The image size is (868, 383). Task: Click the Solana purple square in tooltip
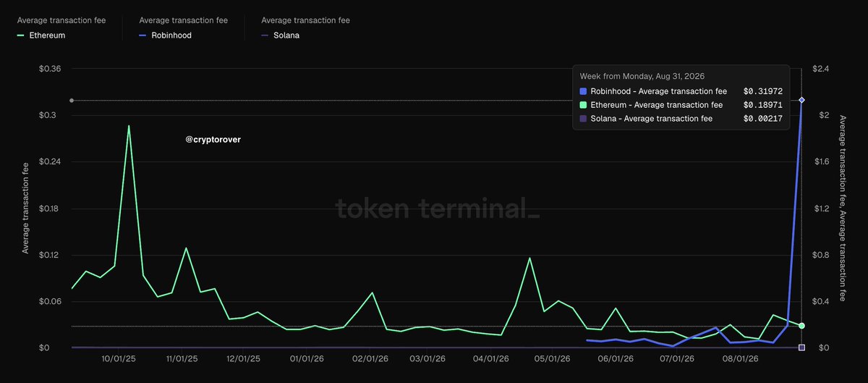click(x=584, y=119)
